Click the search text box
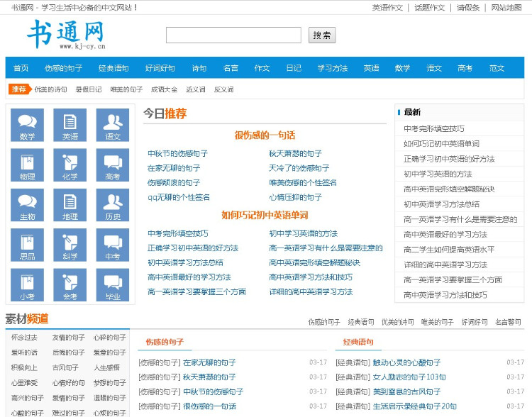532x417 pixels. [x=233, y=35]
